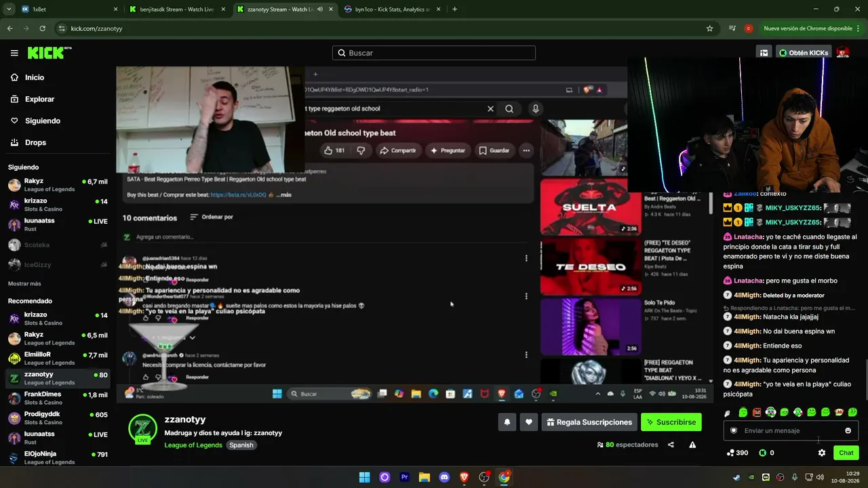The width and height of the screenshot is (868, 488).
Task: Open the emoji picker in chat input
Action: coord(848,430)
